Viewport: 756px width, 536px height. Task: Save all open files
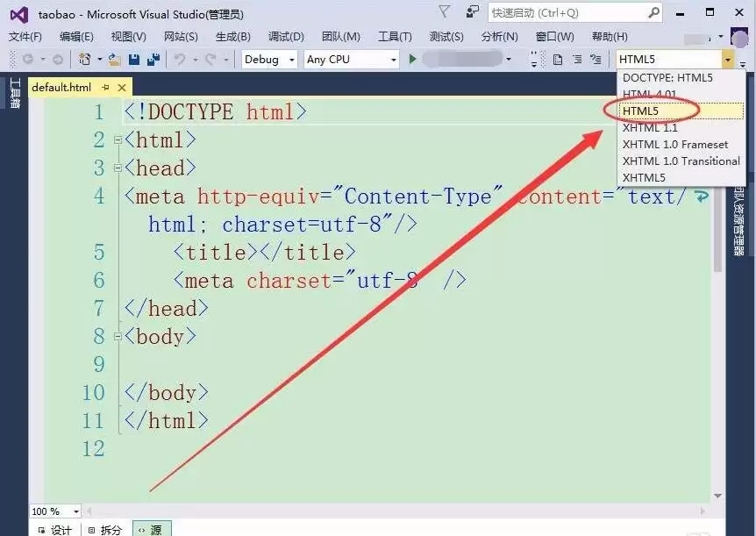(154, 59)
